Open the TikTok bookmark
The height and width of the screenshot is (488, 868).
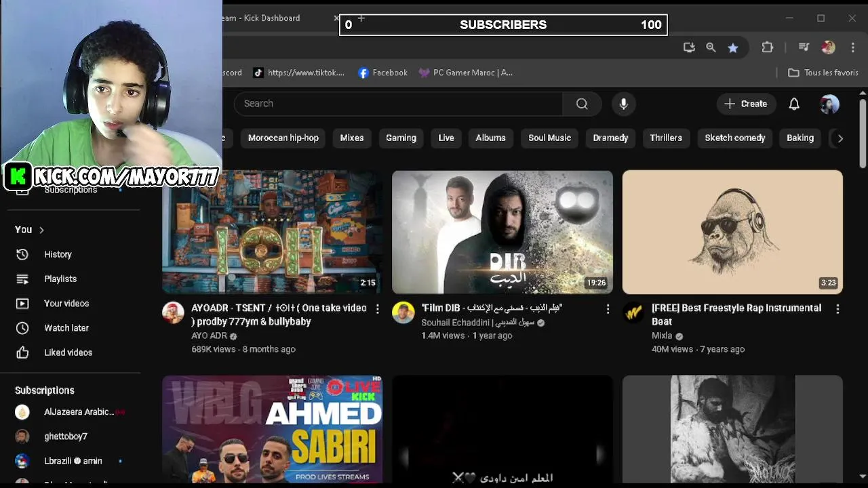[x=298, y=73]
